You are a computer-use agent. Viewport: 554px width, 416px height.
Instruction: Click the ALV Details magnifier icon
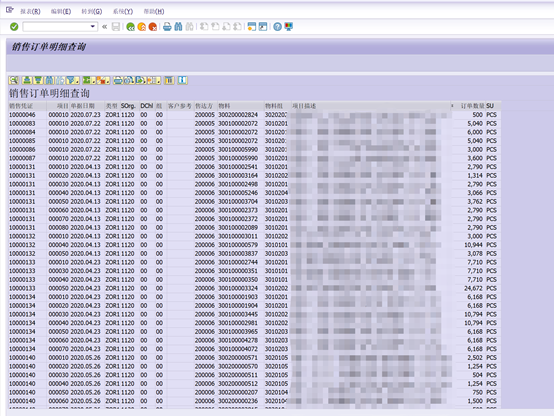coord(14,81)
